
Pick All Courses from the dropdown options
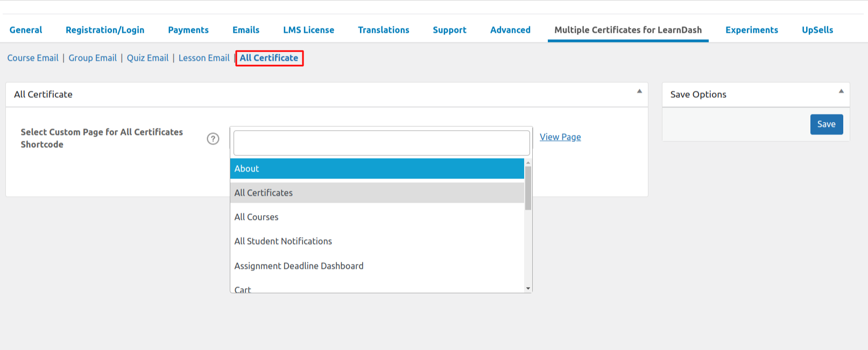(377, 217)
